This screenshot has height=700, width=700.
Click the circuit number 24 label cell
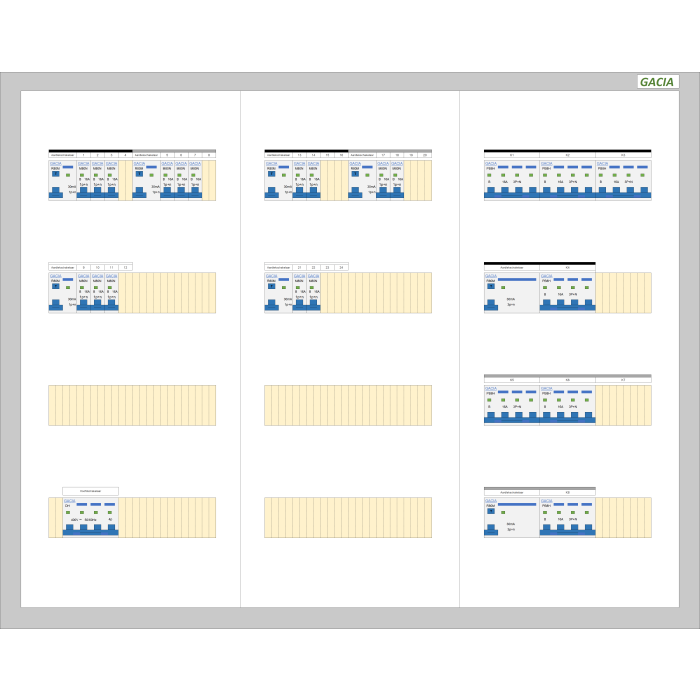click(342, 268)
